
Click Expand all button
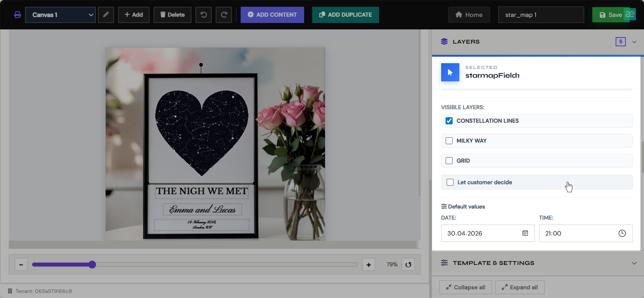click(x=520, y=287)
